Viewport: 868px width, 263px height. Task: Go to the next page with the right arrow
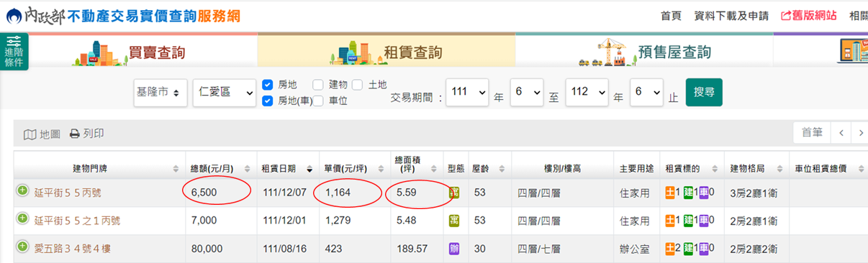(x=860, y=133)
